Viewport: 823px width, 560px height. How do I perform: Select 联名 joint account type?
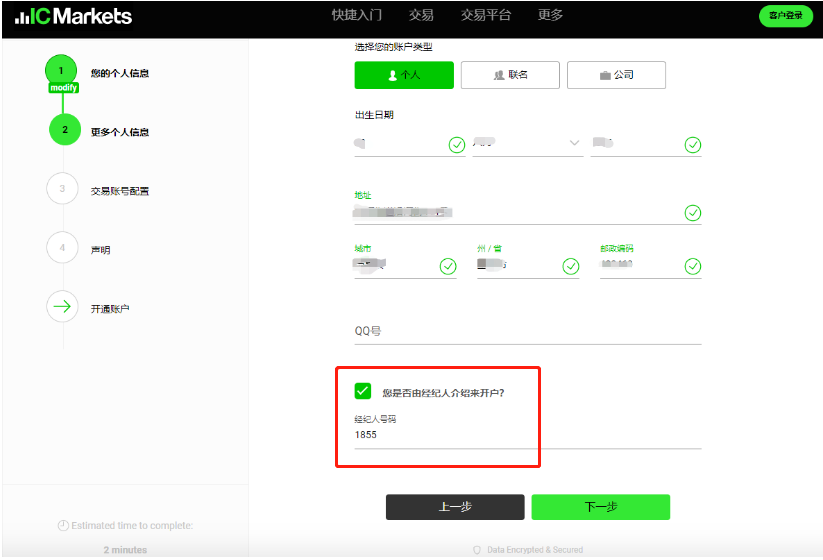(510, 75)
